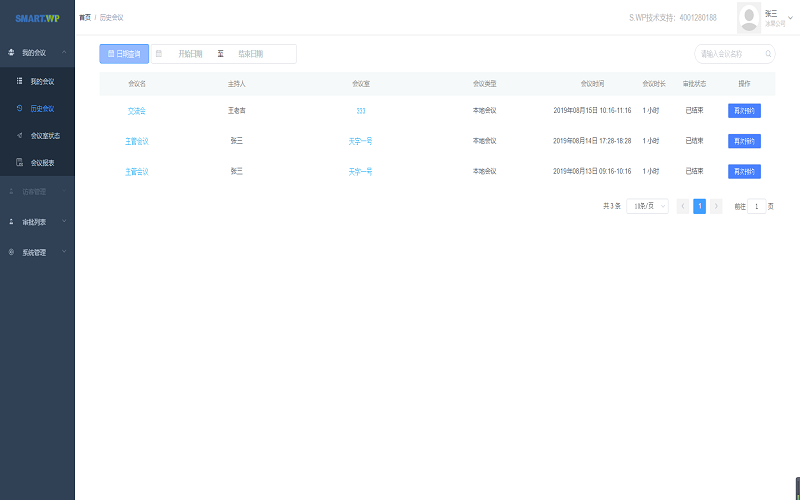Screen dimensions: 800x500
Task: Open the 交流会 meeting link
Action: pyautogui.click(x=137, y=111)
